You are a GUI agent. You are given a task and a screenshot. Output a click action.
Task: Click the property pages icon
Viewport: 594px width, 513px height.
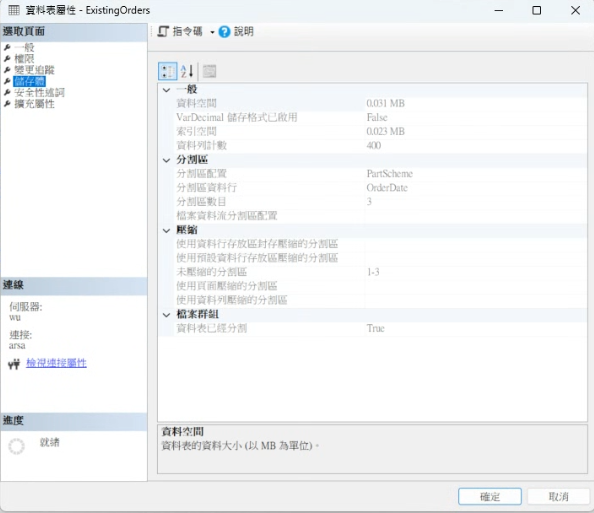209,71
